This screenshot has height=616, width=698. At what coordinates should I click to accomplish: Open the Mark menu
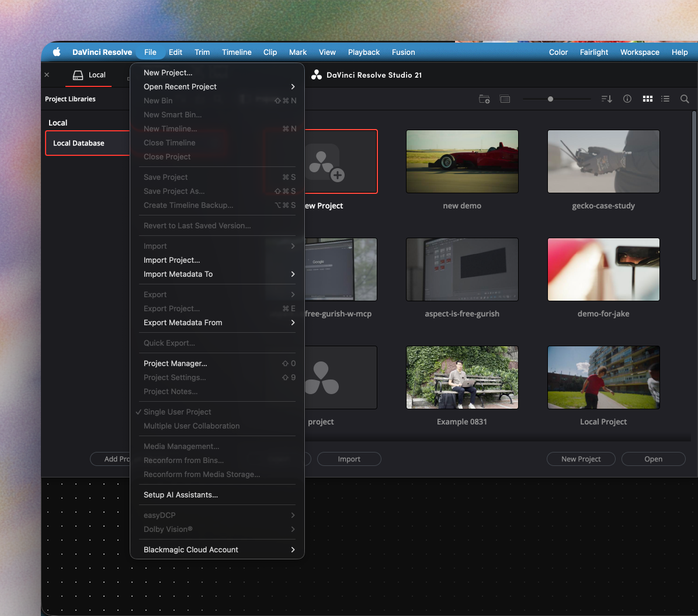tap(298, 52)
